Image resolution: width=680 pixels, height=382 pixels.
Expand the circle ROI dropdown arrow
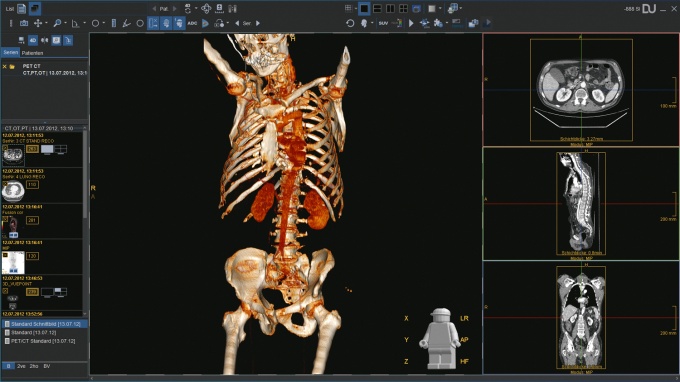(x=104, y=23)
